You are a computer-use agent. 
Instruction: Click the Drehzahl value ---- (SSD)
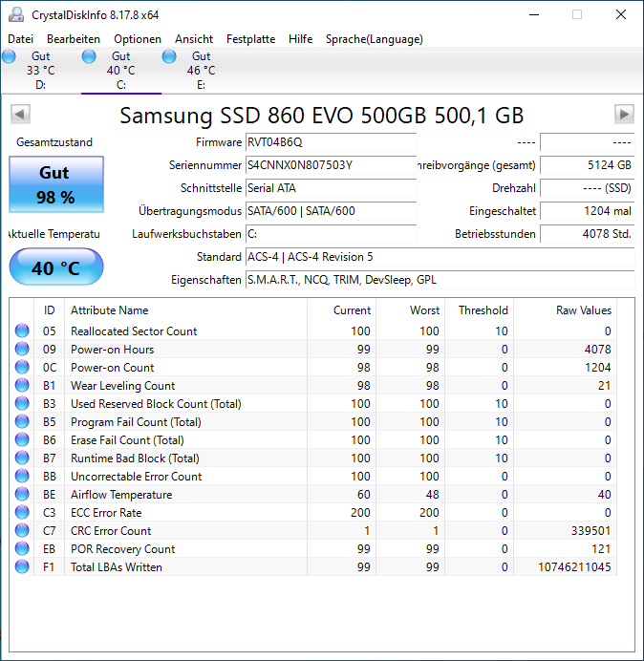[x=587, y=188]
